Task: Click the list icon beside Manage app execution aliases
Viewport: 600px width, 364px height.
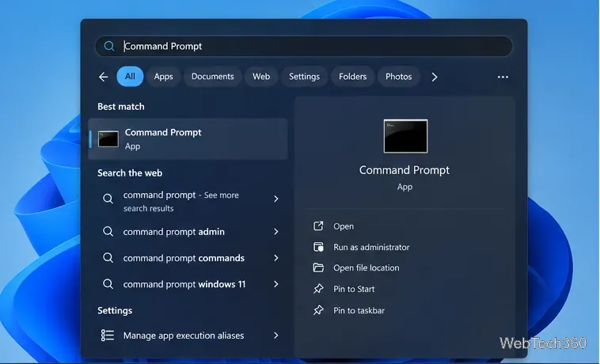Action: pos(108,336)
